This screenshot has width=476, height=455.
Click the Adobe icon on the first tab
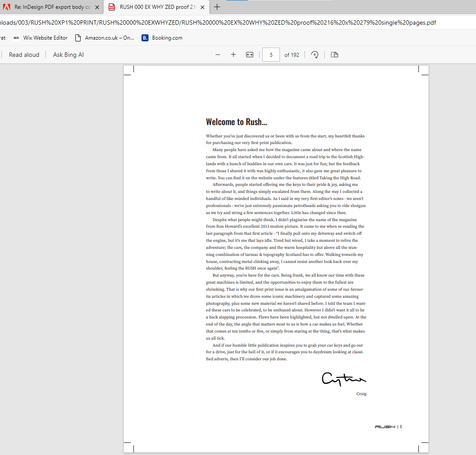(x=7, y=7)
